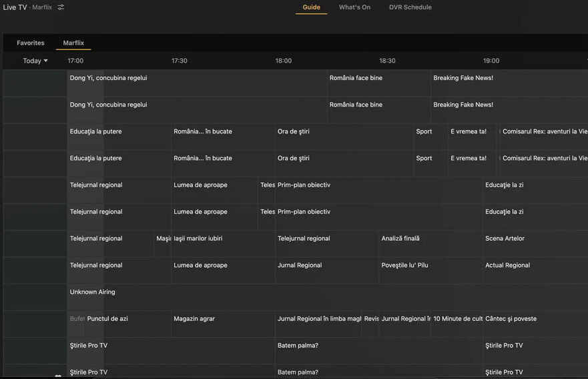Open the Scena Artelor program
The height and width of the screenshot is (379, 588).
[x=535, y=244]
